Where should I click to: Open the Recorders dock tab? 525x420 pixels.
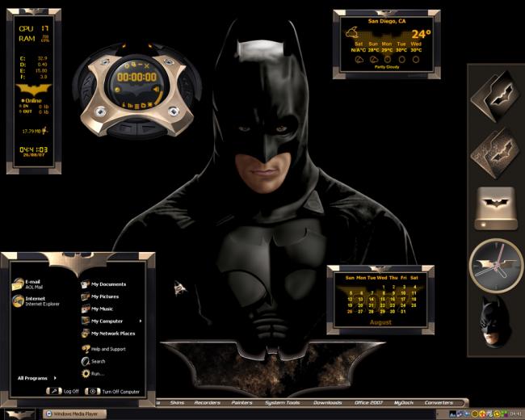click(x=208, y=402)
